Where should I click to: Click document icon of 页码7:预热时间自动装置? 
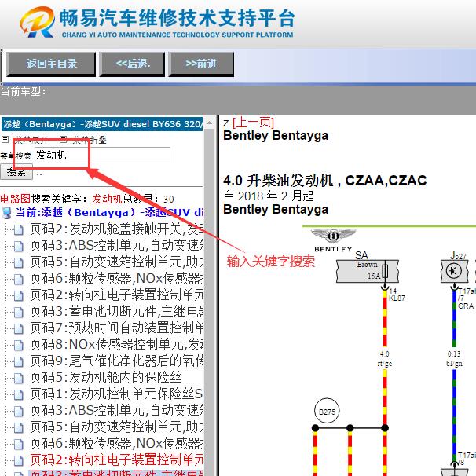(19, 329)
